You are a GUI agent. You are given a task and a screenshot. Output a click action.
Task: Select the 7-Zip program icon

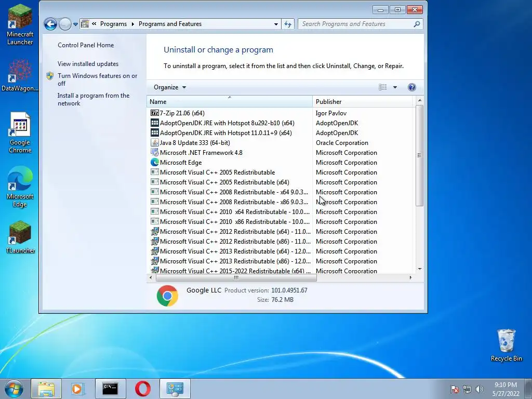tap(154, 113)
